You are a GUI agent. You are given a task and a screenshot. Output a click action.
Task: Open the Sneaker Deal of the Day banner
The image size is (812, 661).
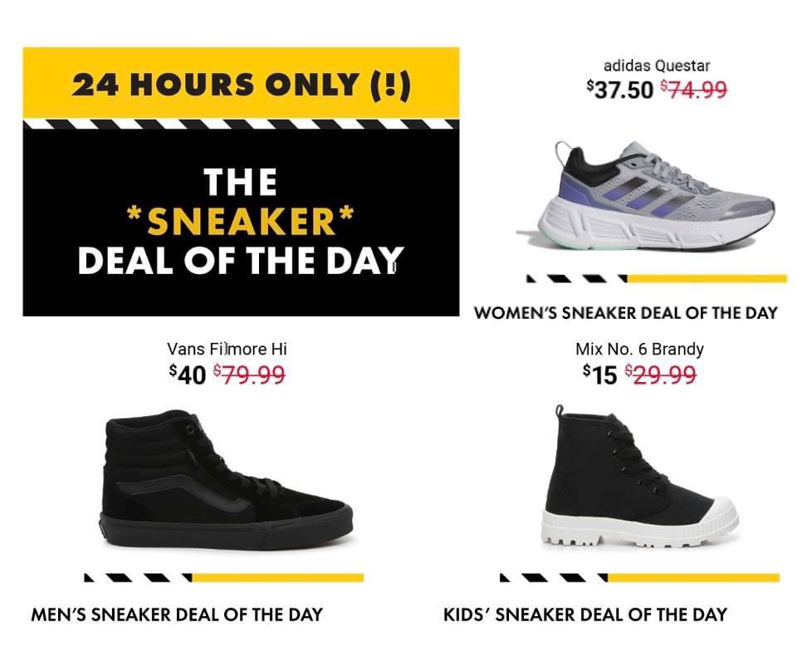241,222
